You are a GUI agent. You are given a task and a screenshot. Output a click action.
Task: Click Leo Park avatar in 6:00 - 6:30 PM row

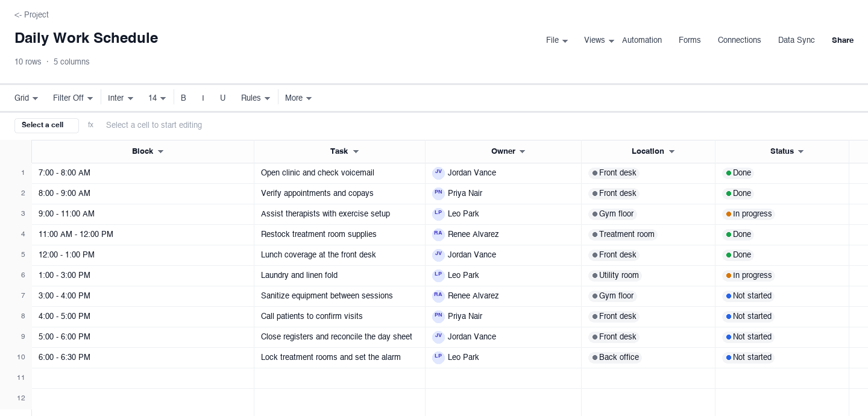pos(438,358)
